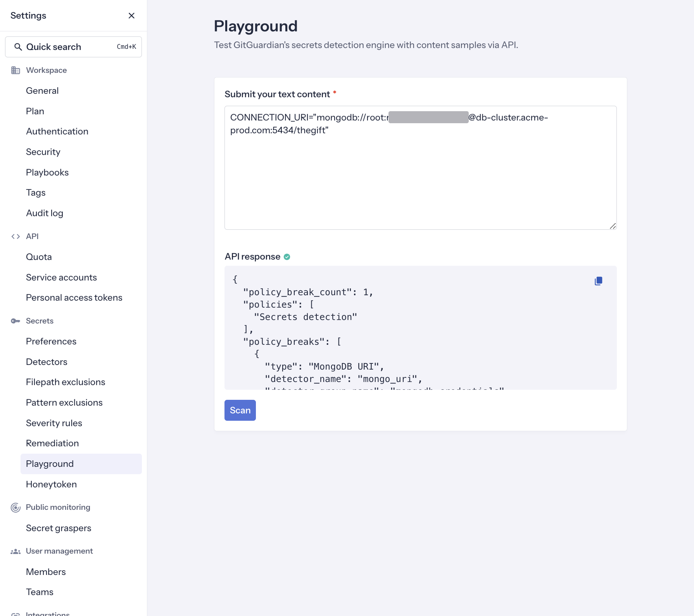Open the Tags settings
Viewport: 694px width, 616px height.
pos(36,193)
